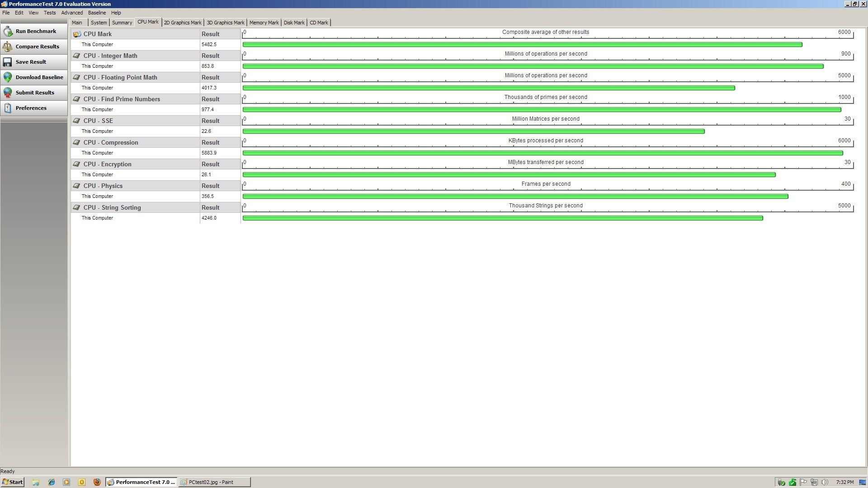Click the Save Result button
The image size is (868, 488).
point(34,62)
